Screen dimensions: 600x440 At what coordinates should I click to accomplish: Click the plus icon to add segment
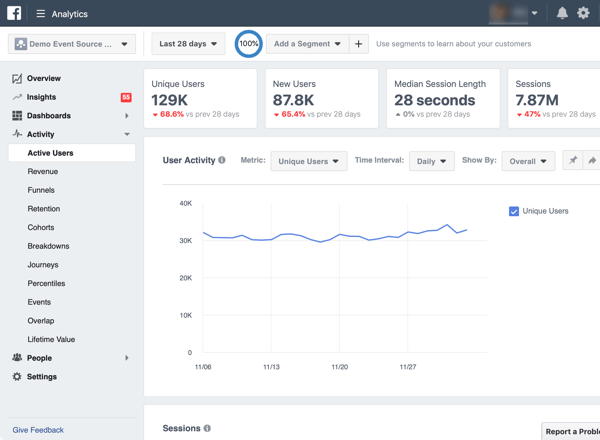click(359, 44)
